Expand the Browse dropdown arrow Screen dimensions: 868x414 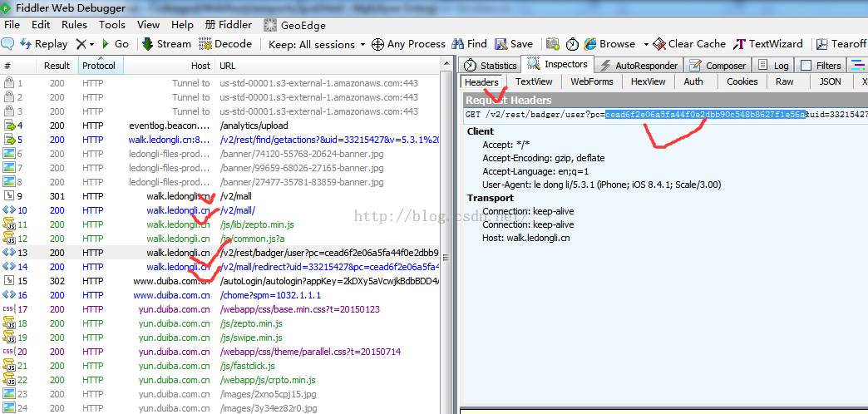[645, 44]
